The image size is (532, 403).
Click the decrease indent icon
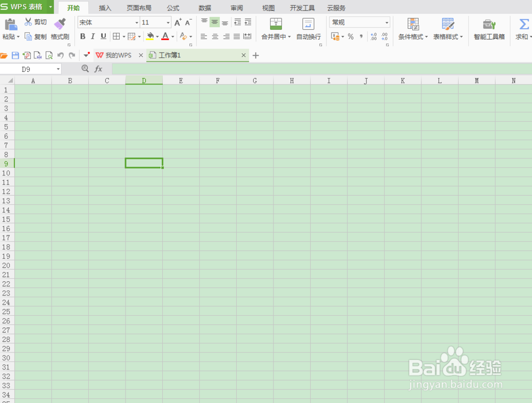[237, 22]
